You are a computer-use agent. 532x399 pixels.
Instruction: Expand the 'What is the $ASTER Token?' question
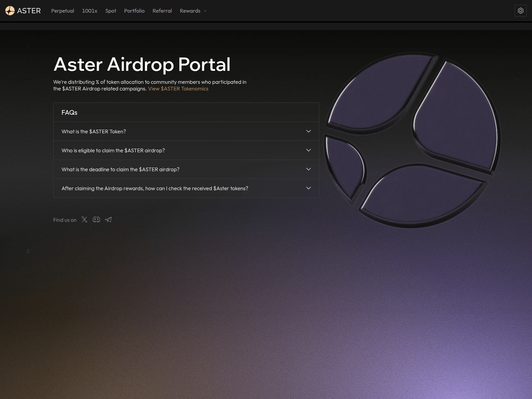click(186, 131)
